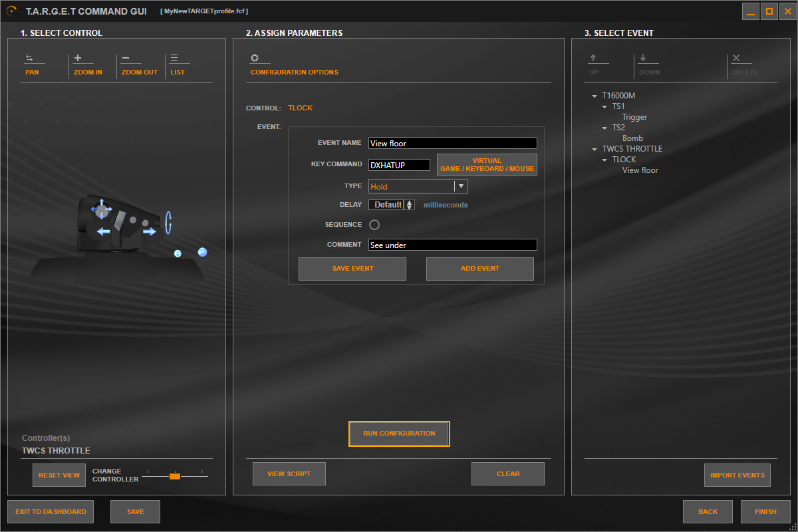This screenshot has height=532, width=798.
Task: Select the smaller pale blue sphere marker
Action: pyautogui.click(x=178, y=254)
